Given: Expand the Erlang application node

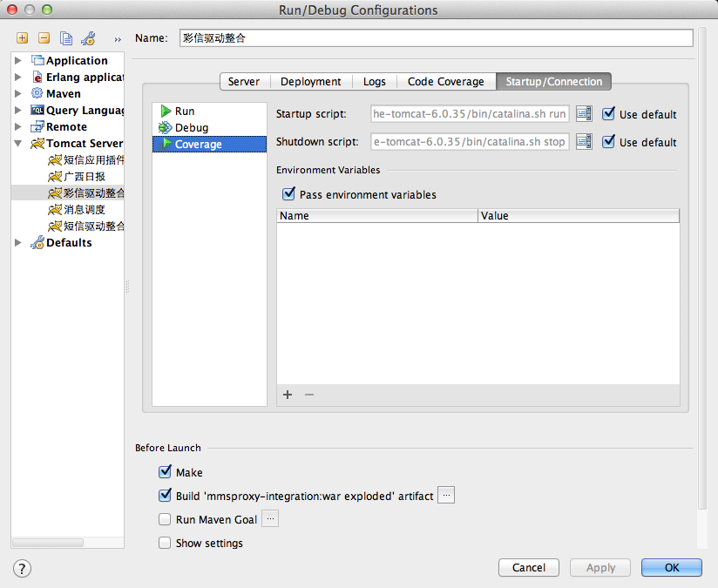Looking at the screenshot, I should tap(17, 77).
